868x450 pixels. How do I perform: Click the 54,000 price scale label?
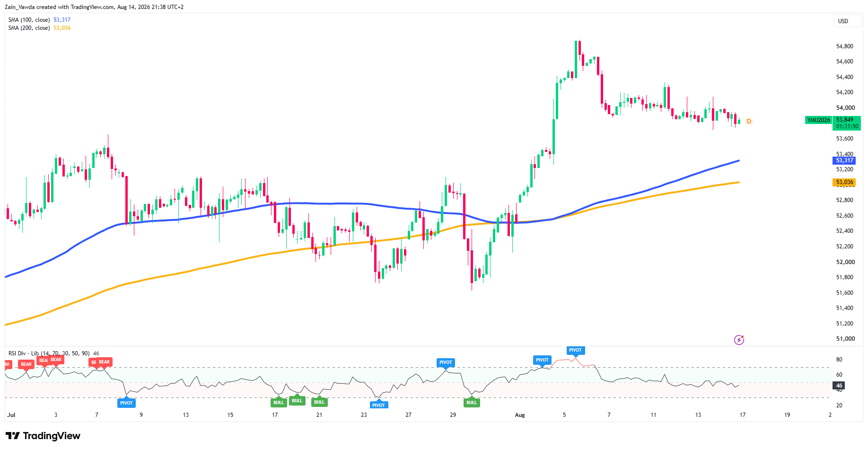click(845, 108)
